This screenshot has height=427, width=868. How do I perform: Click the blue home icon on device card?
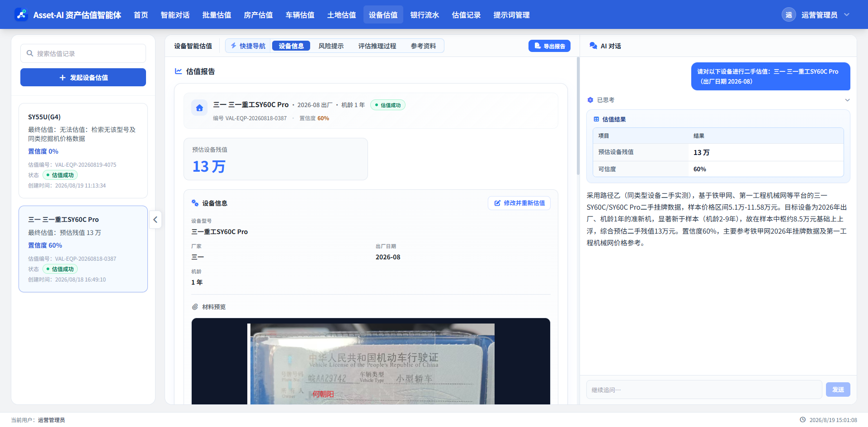(199, 108)
